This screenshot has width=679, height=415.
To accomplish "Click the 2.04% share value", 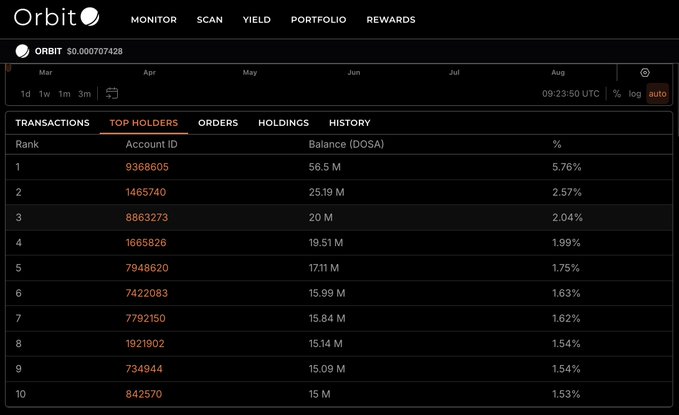I will pyautogui.click(x=567, y=217).
